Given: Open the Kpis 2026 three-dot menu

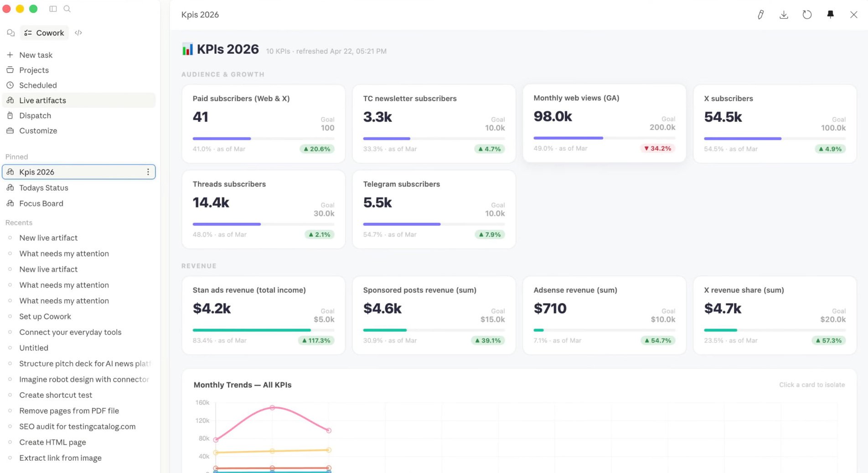Looking at the screenshot, I should [148, 172].
